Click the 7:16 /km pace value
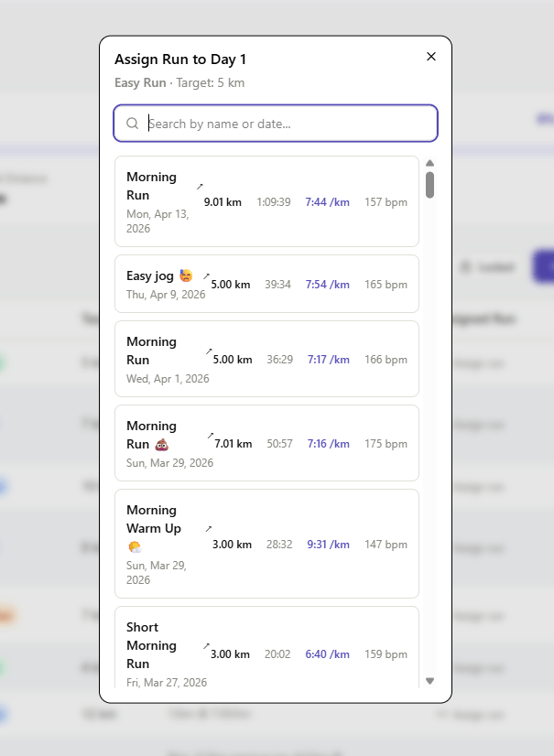Screen dimensions: 554x756 click(328, 444)
